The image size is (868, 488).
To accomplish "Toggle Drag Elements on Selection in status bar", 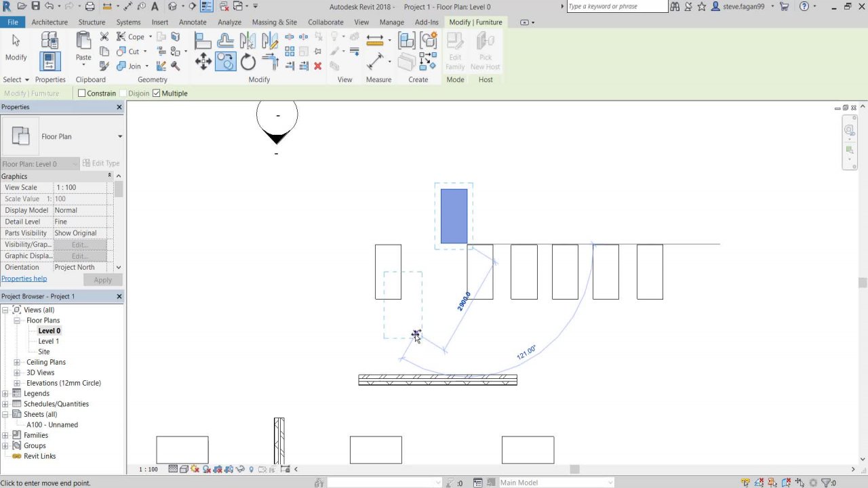I will coord(801,483).
